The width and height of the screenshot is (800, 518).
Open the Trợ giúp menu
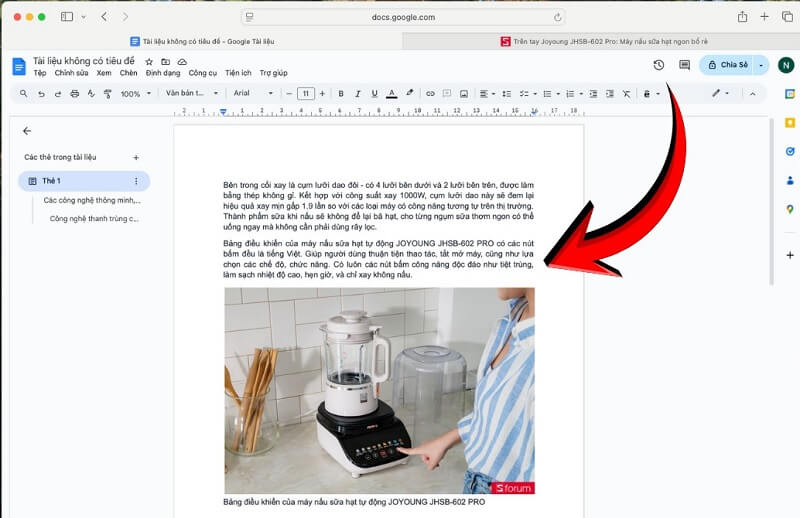(273, 73)
